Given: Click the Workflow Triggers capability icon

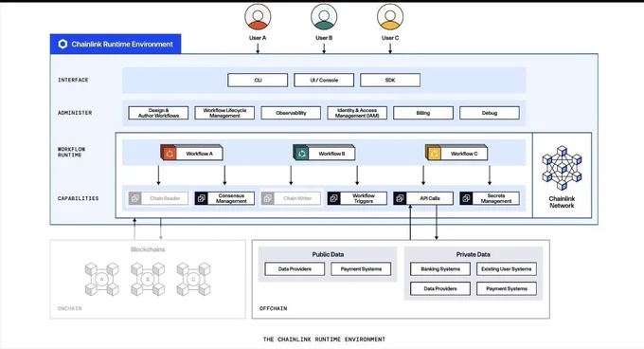Looking at the screenshot, I should click(x=334, y=198).
